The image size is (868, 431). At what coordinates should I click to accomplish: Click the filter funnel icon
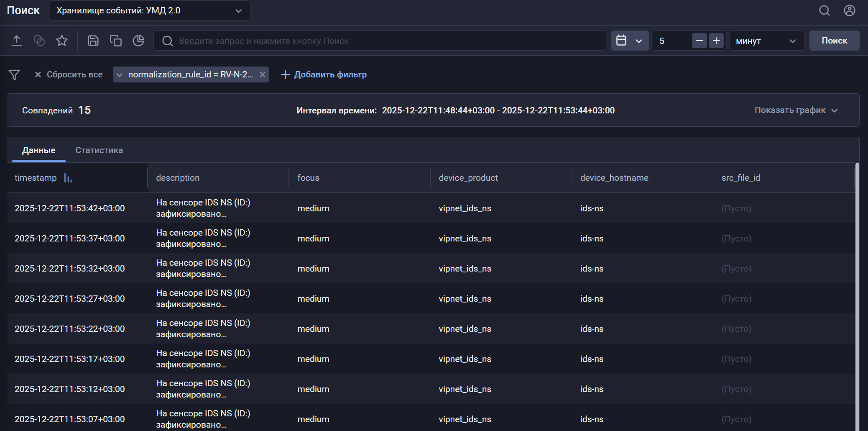(x=14, y=74)
